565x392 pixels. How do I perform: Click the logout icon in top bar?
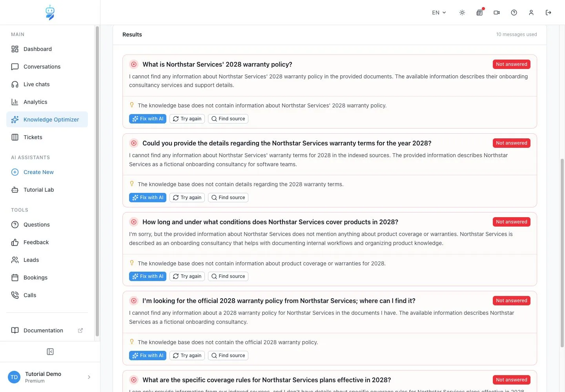pos(549,13)
